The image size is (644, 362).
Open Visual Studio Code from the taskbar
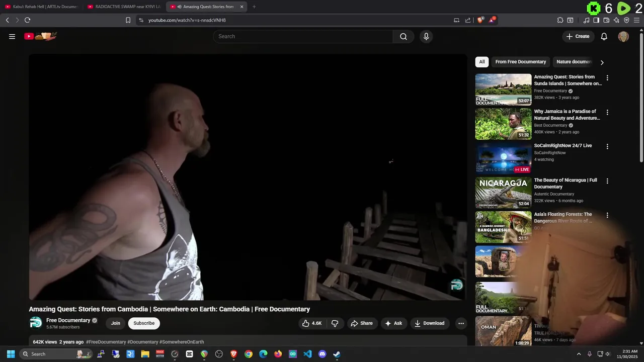coord(307,354)
